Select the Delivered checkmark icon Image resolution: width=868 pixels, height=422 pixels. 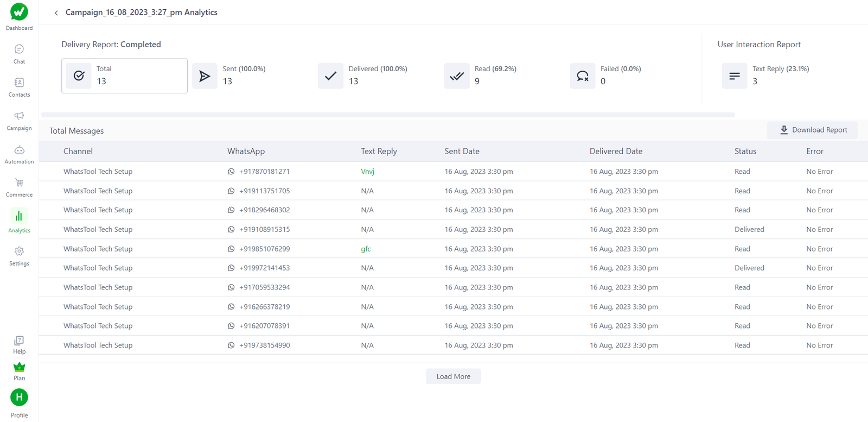[330, 76]
